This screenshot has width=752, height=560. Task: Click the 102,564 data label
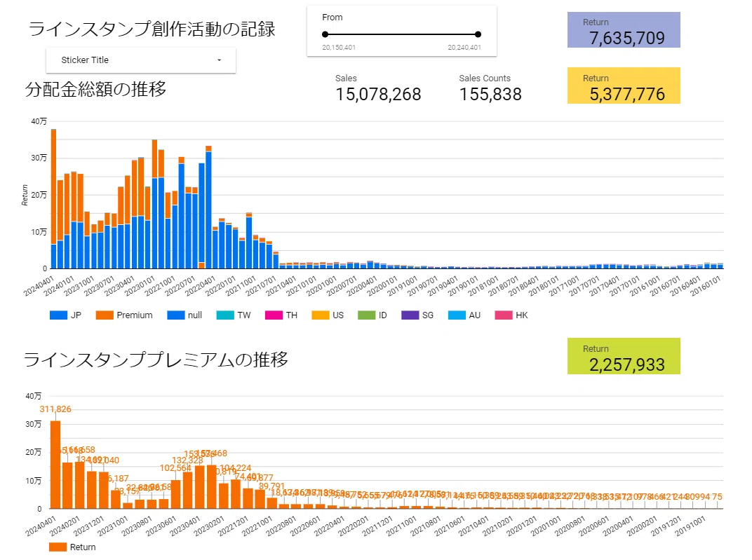(x=175, y=468)
